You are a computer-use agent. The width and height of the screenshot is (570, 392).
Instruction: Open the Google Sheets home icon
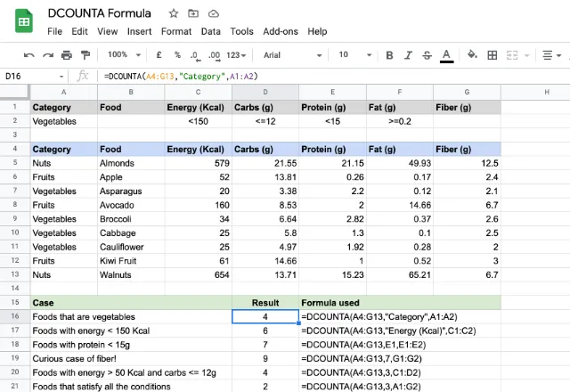(x=24, y=21)
